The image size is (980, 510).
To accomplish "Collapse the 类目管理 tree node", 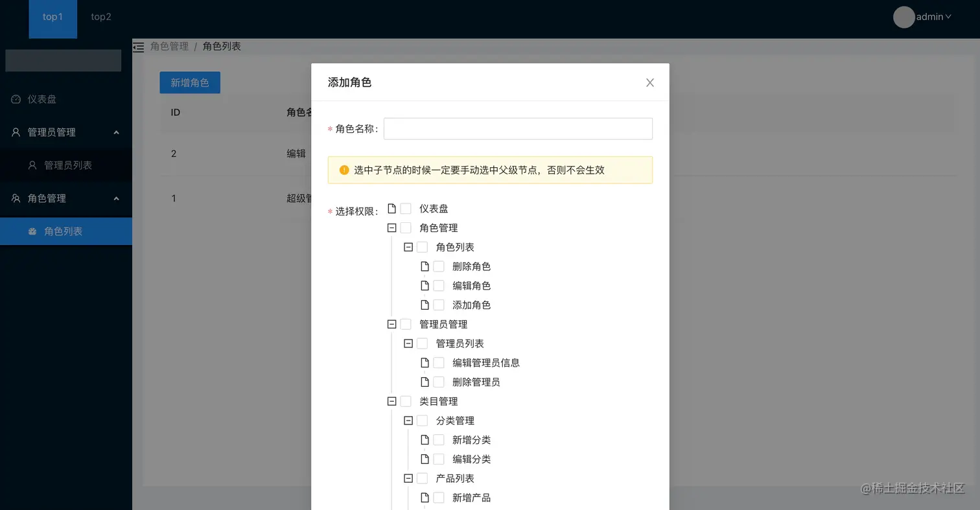I will (x=391, y=401).
